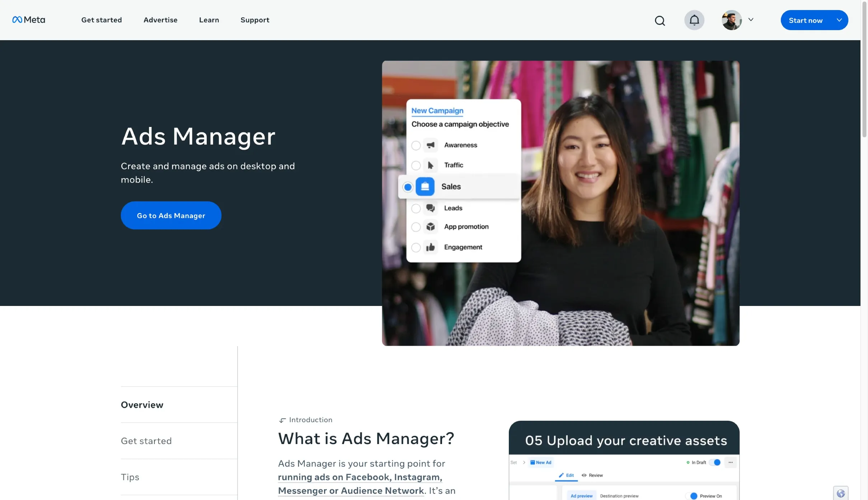Click the user profile avatar
This screenshot has height=500, width=868.
(731, 20)
